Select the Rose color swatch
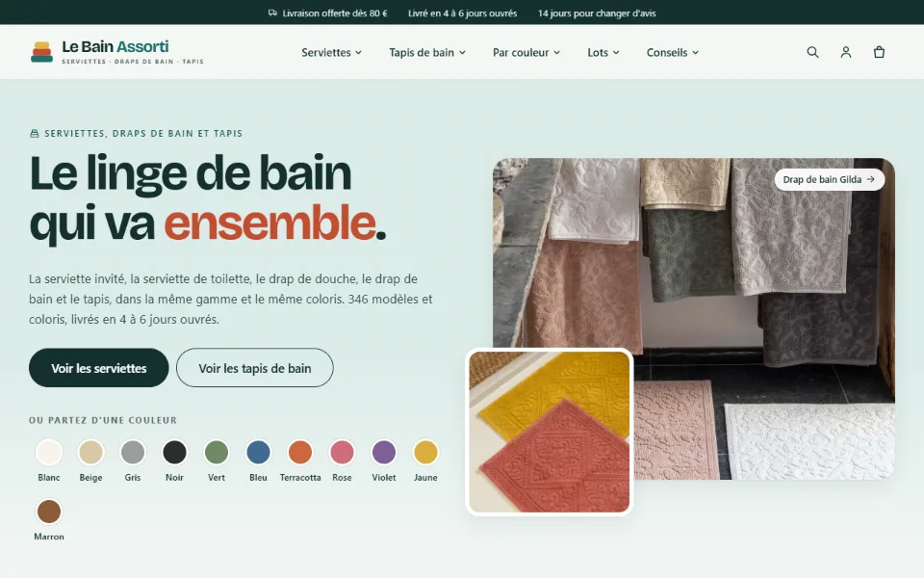This screenshot has height=578, width=924. pyautogui.click(x=342, y=453)
